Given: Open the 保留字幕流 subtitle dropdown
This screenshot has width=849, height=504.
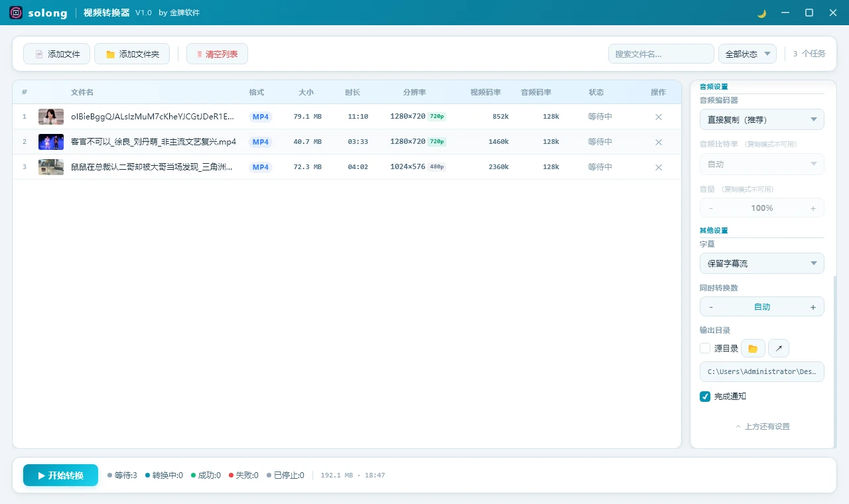Looking at the screenshot, I should tap(761, 263).
